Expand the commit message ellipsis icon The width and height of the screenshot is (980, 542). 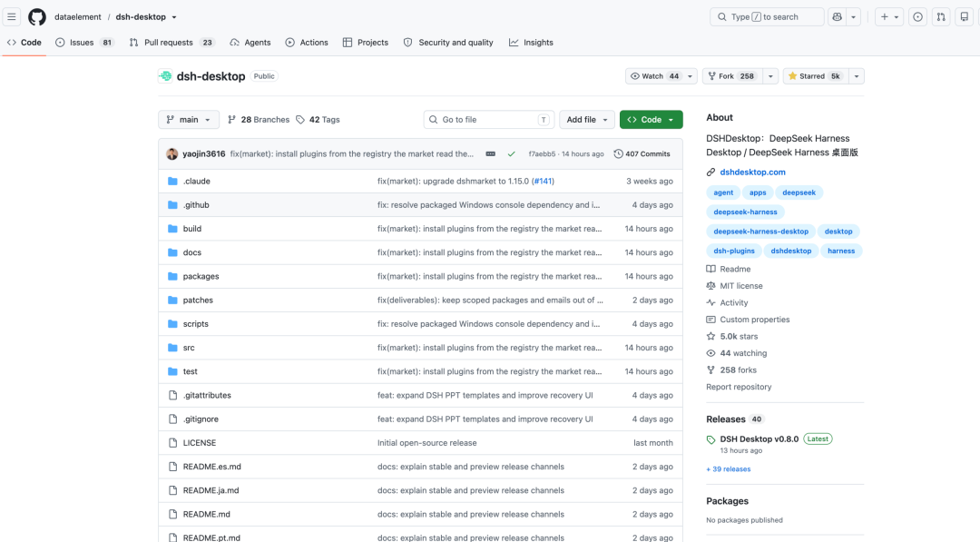pos(491,153)
